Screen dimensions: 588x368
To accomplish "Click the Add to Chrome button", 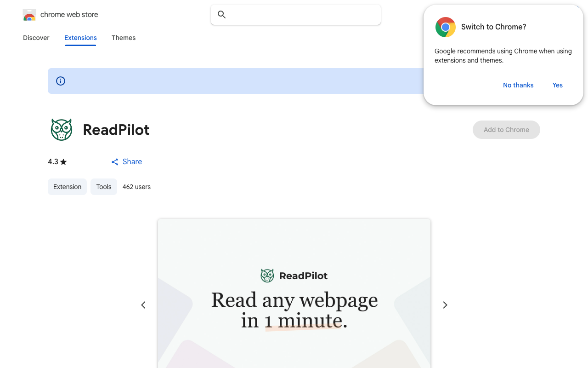I will coord(506,130).
